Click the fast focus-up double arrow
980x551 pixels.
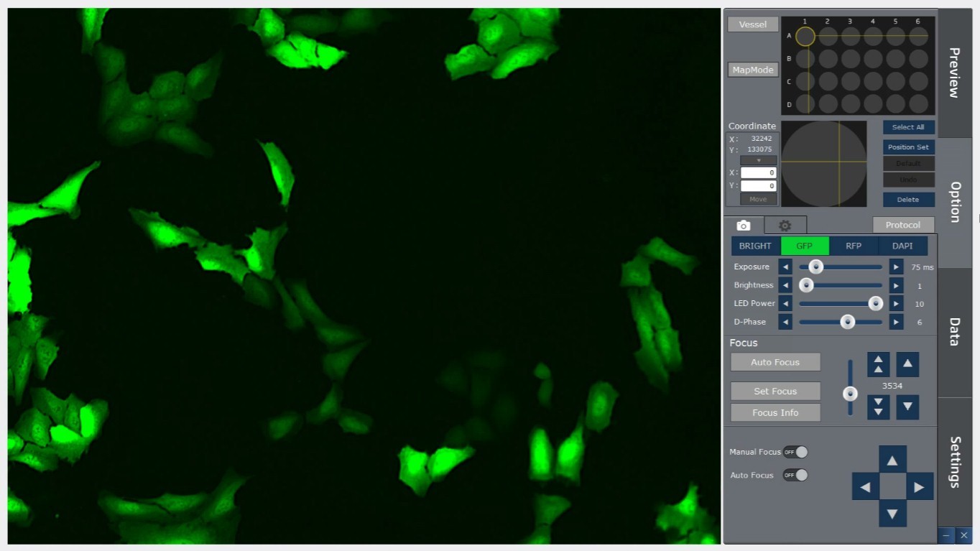pyautogui.click(x=878, y=364)
